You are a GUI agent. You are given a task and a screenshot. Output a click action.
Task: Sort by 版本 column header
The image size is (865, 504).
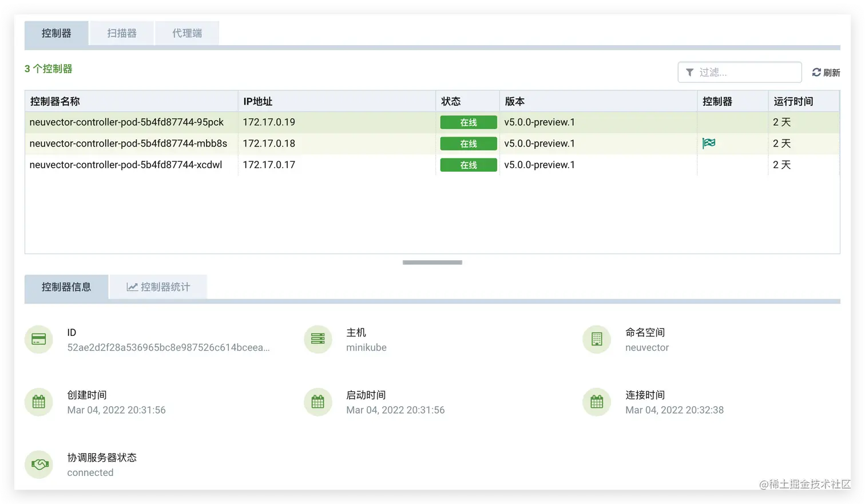[598, 101]
